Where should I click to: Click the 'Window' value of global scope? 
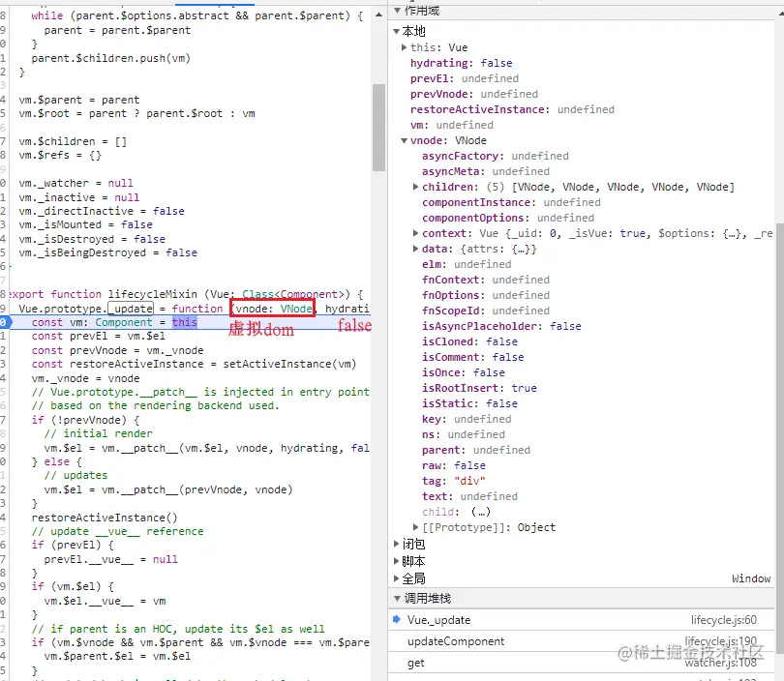[x=751, y=578]
